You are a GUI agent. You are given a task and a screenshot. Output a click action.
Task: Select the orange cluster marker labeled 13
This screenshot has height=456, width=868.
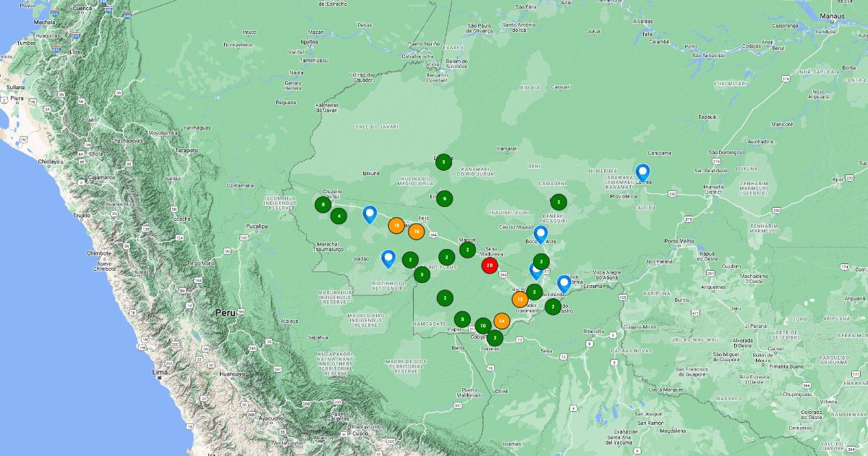pos(519,299)
